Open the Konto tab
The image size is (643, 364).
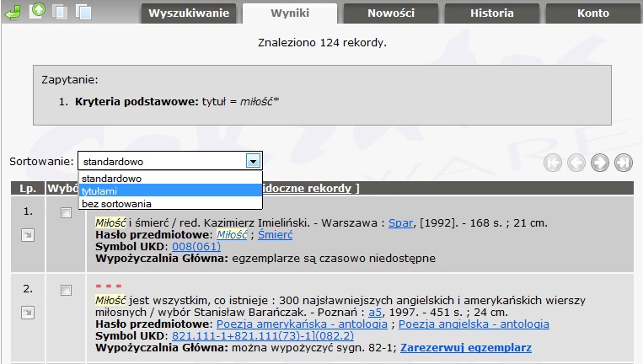pos(592,13)
